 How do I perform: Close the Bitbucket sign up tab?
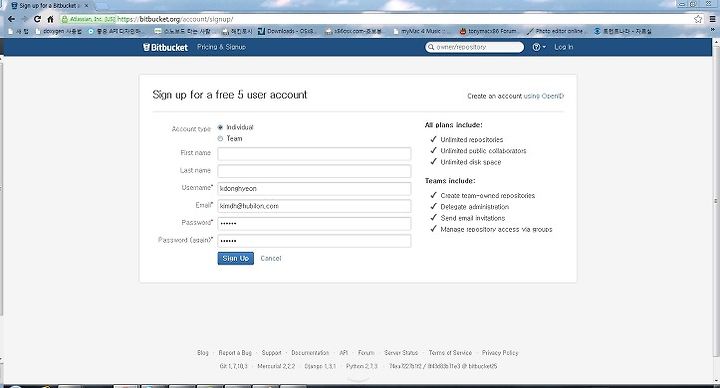86,6
